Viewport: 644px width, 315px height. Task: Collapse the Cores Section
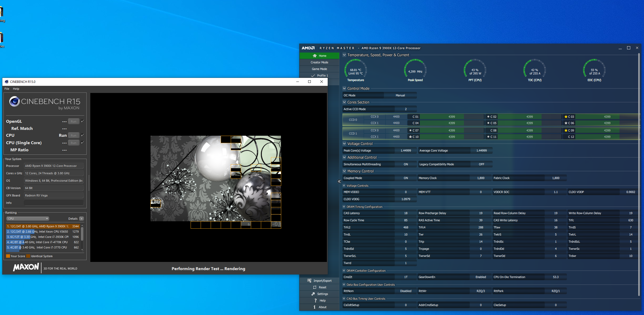tap(344, 102)
